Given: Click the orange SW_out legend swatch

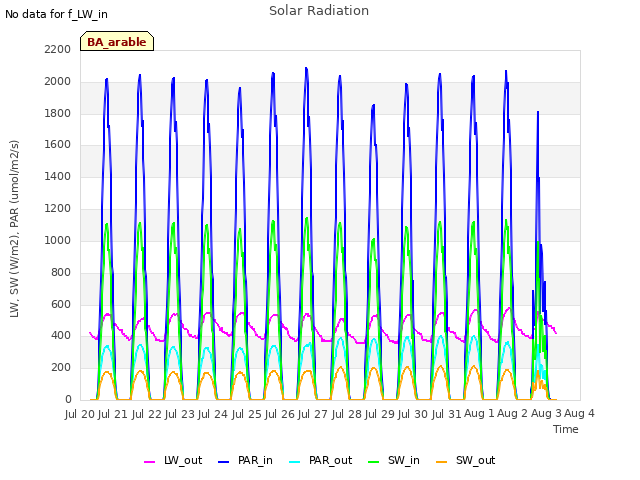Looking at the screenshot, I should [441, 462].
